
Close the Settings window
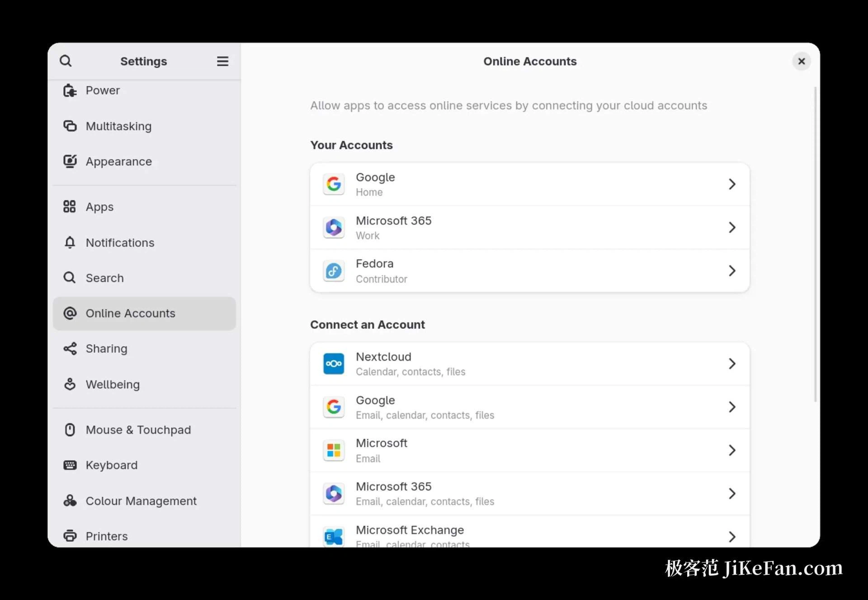coord(801,61)
